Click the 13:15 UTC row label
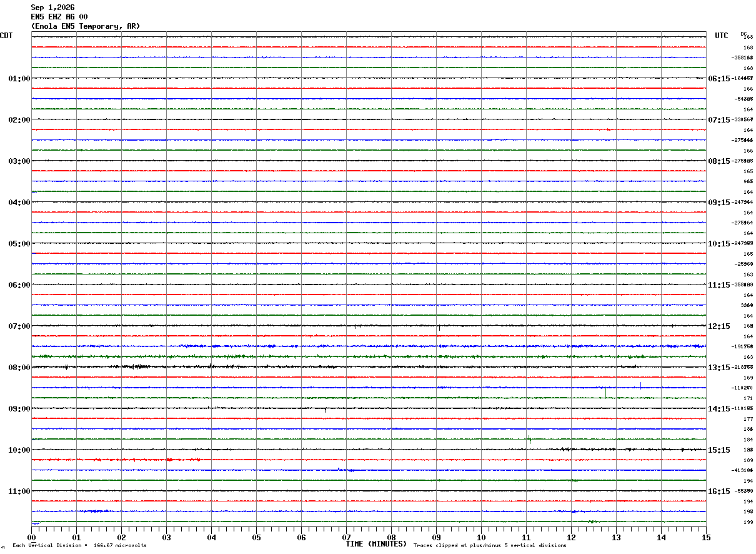The height and width of the screenshot is (554, 756). [719, 368]
